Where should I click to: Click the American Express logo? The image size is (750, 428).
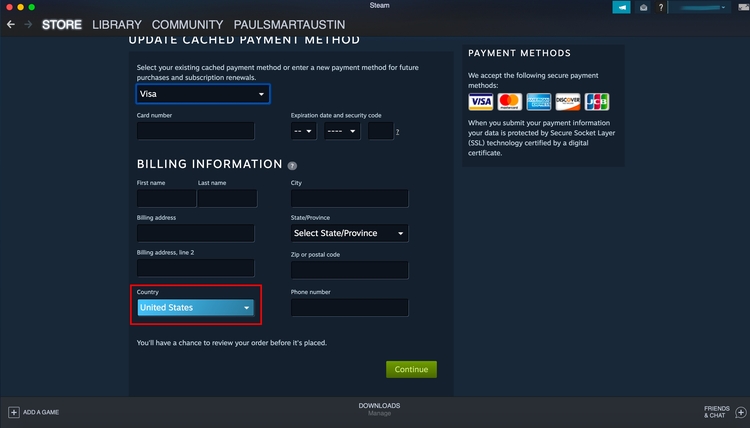pos(539,101)
